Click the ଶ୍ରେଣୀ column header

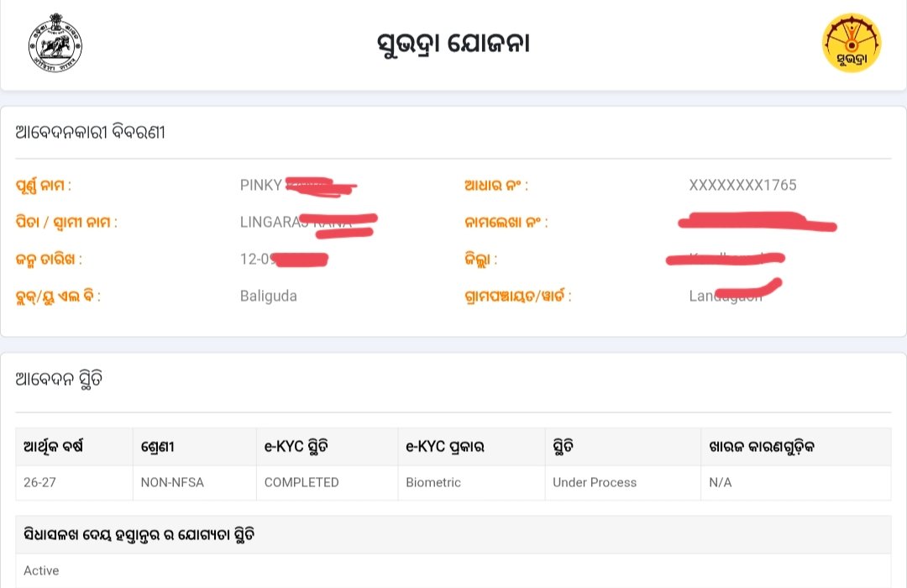pos(157,447)
